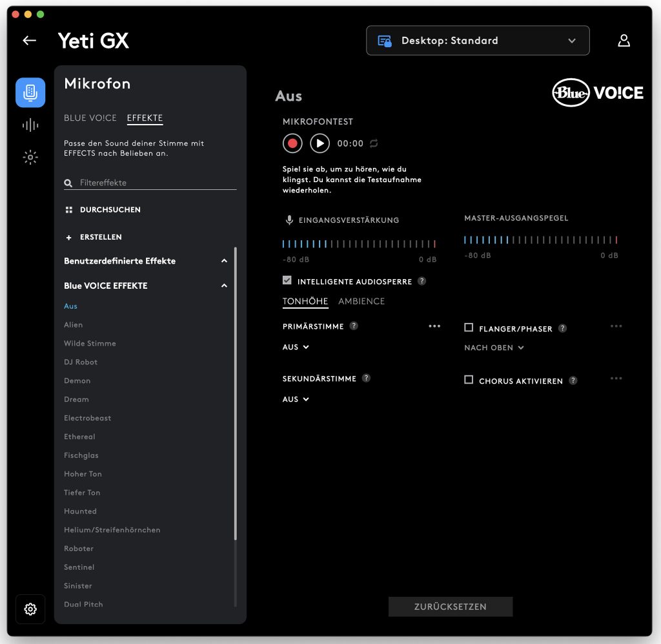661x644 pixels.
Task: Click the profile lock icon in dropdown
Action: pyautogui.click(x=385, y=41)
